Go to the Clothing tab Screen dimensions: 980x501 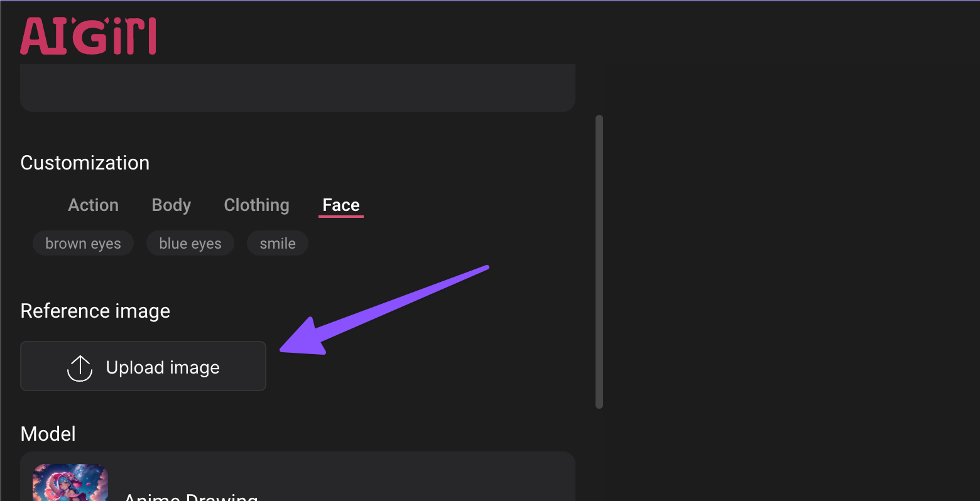pos(256,205)
